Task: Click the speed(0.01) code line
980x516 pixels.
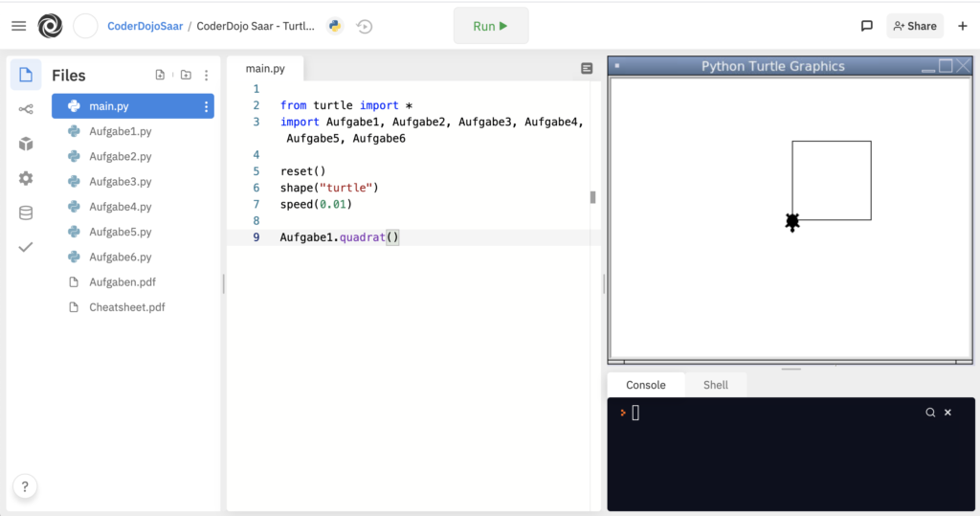Action: click(x=316, y=204)
